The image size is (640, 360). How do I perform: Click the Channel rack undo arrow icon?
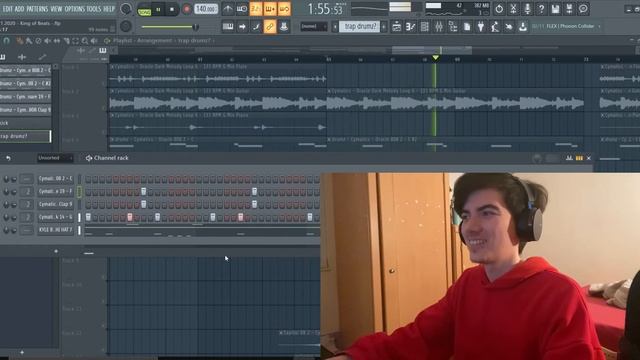(x=8, y=158)
